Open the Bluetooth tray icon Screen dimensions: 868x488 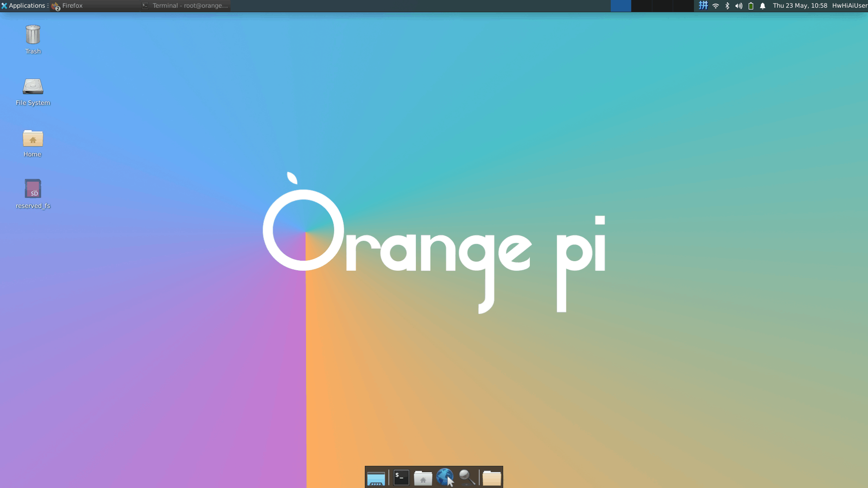727,6
